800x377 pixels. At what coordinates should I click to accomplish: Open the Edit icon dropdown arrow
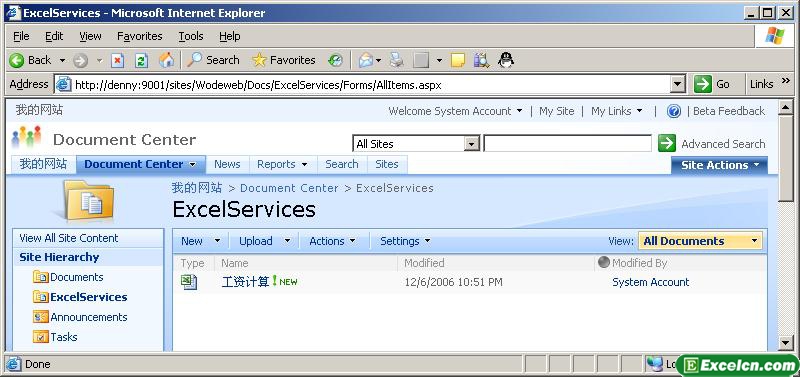pyautogui.click(x=439, y=61)
